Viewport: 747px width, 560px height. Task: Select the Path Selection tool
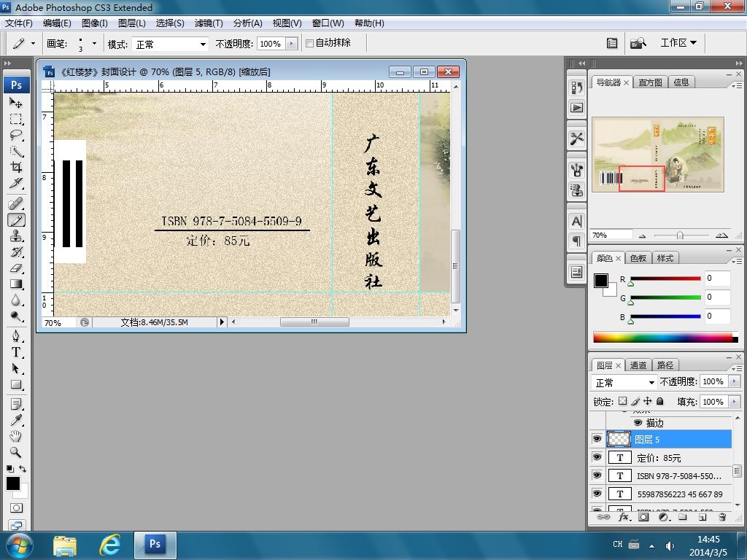[16, 368]
